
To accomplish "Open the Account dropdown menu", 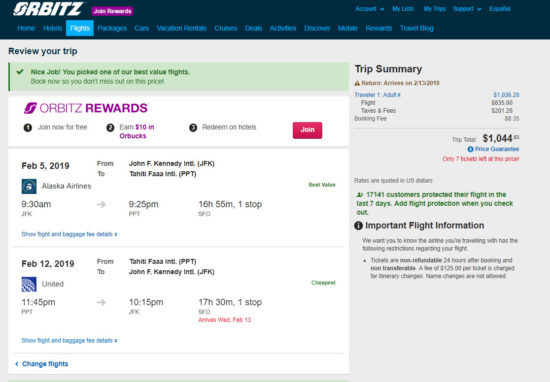I will [369, 9].
